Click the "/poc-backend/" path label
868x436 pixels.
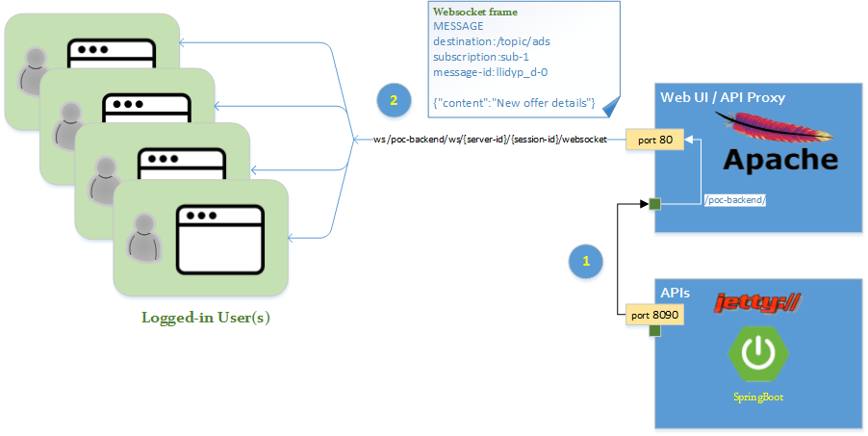735,200
